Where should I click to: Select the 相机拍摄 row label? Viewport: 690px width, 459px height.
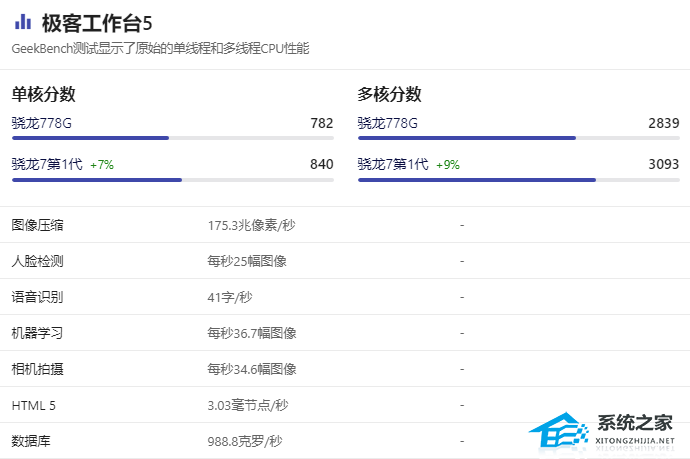click(x=38, y=369)
